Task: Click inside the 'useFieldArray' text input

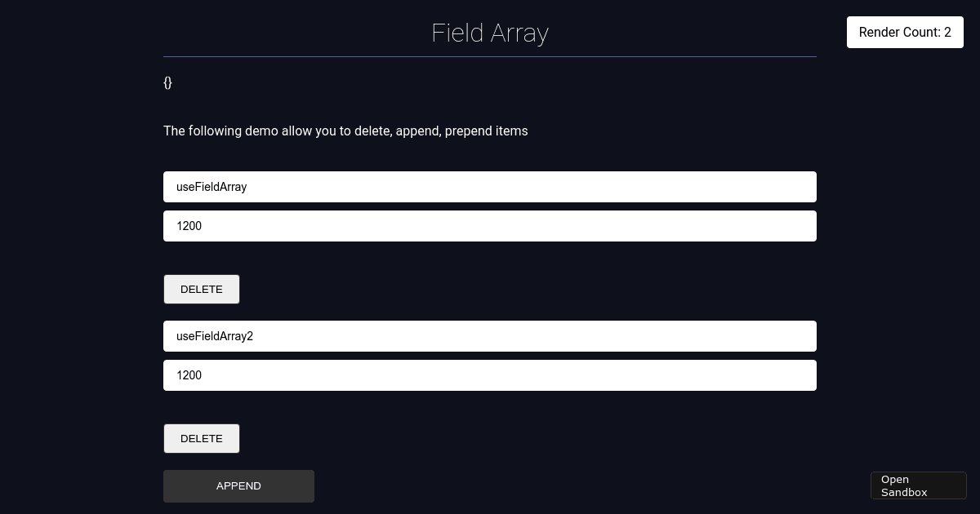Action: pos(490,187)
